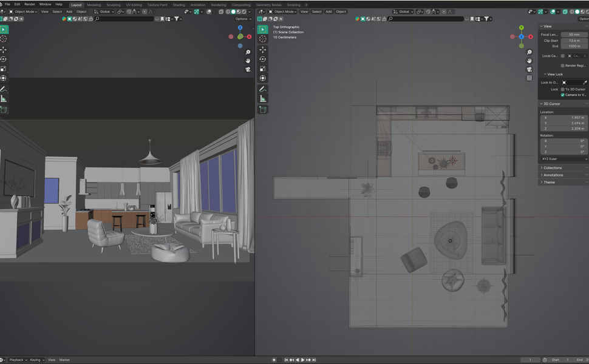Open the Options button in left viewport
Screen dimensions: 589x364
tap(243, 19)
